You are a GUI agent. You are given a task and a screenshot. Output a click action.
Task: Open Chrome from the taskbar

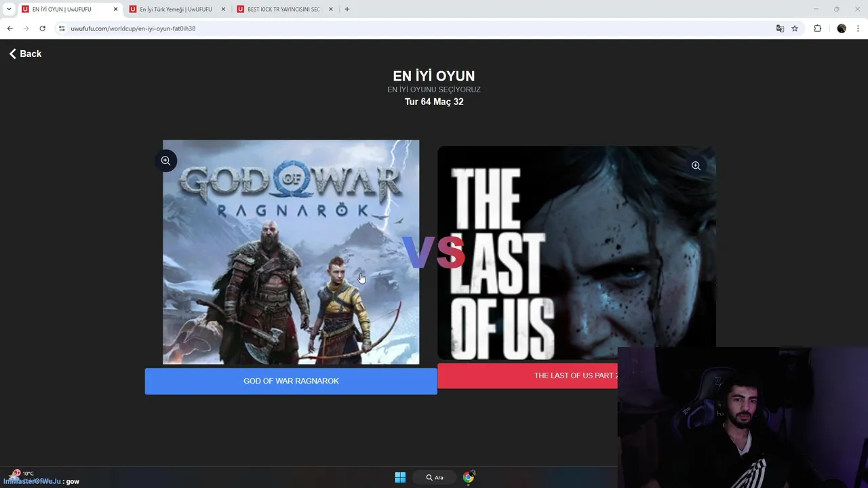pos(469,477)
